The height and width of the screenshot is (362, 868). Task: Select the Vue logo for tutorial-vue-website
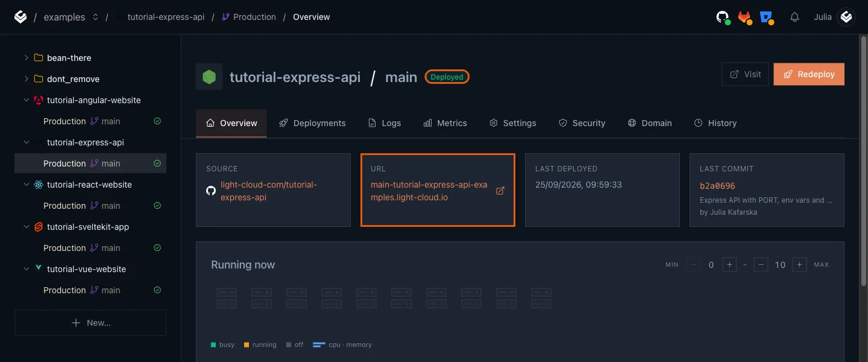(39, 269)
